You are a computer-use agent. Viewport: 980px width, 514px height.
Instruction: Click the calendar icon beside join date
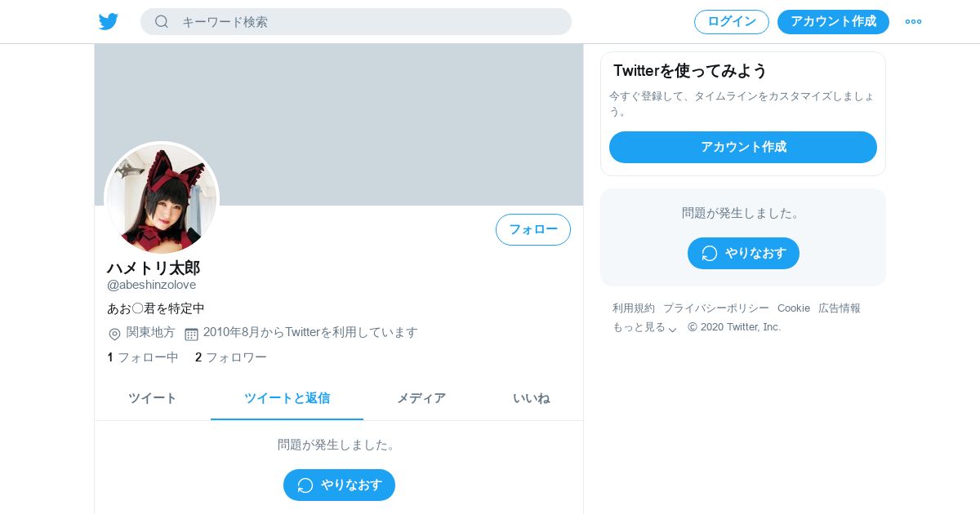point(191,334)
